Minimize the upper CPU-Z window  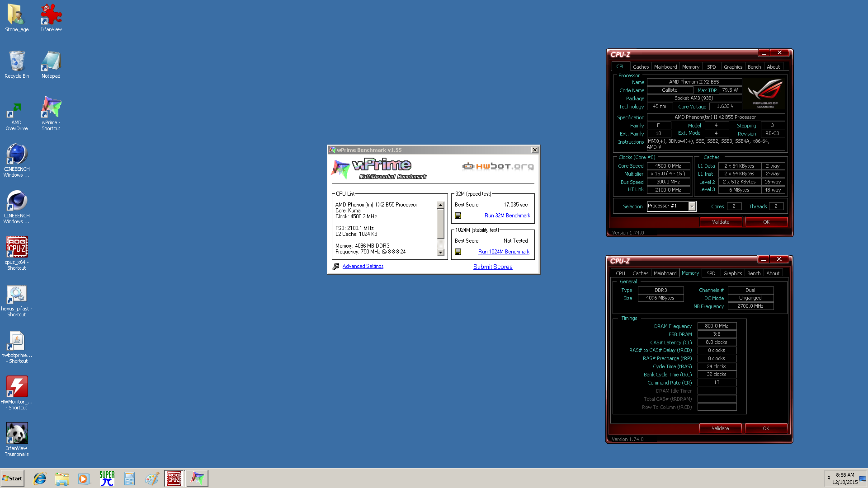(x=764, y=53)
